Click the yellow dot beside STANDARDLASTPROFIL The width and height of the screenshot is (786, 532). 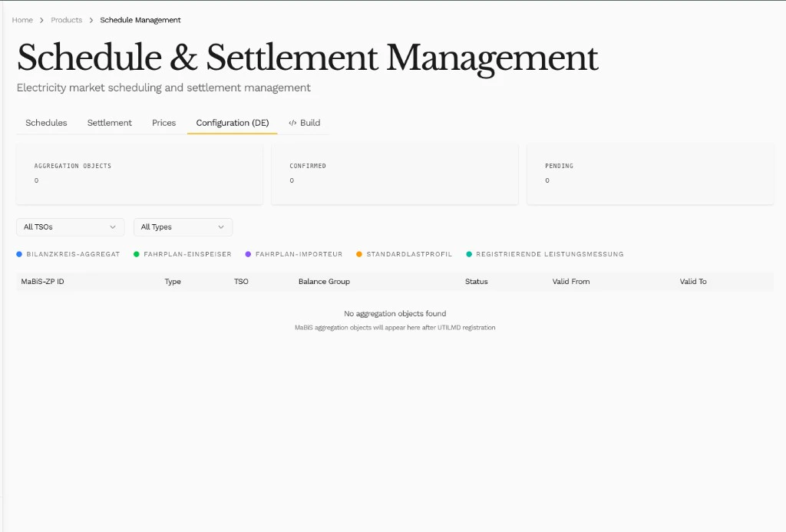pyautogui.click(x=358, y=253)
